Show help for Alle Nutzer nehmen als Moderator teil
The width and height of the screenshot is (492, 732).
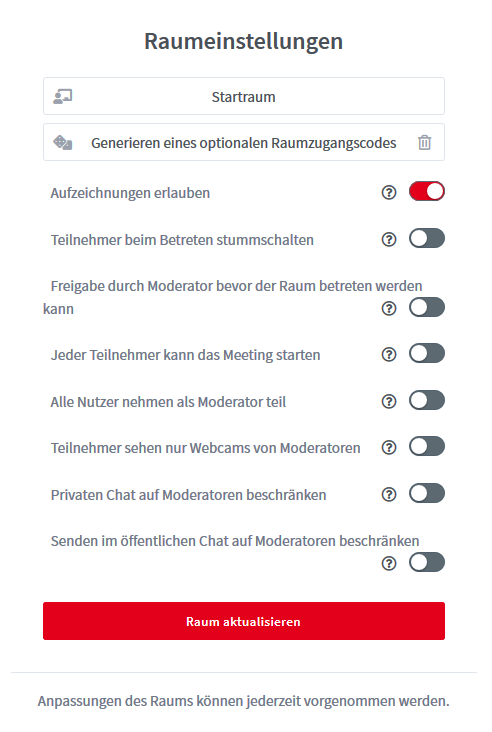pyautogui.click(x=389, y=401)
